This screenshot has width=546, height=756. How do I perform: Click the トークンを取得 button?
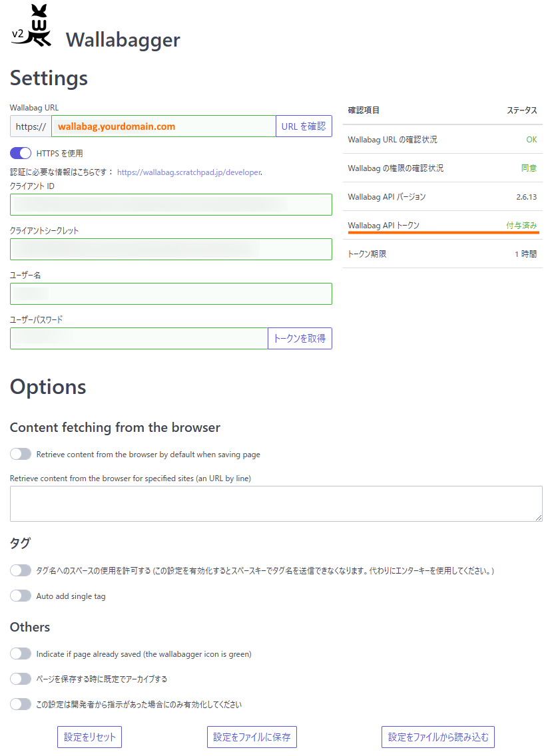point(300,339)
